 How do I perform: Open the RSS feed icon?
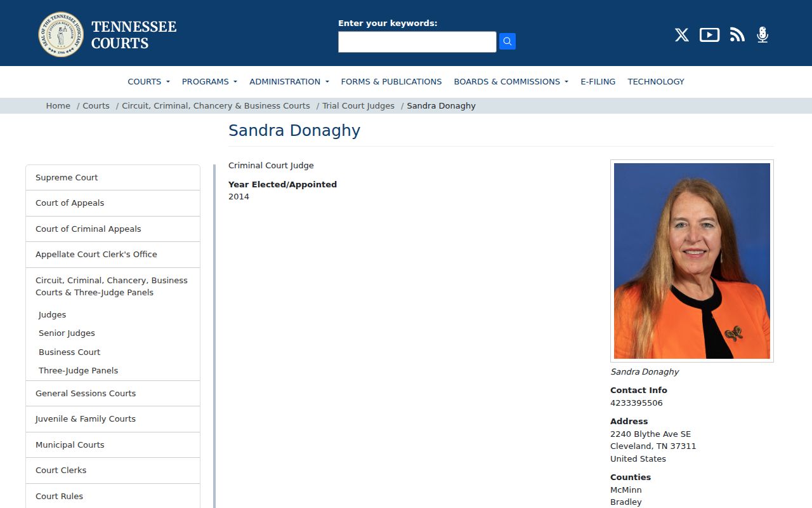coord(737,35)
